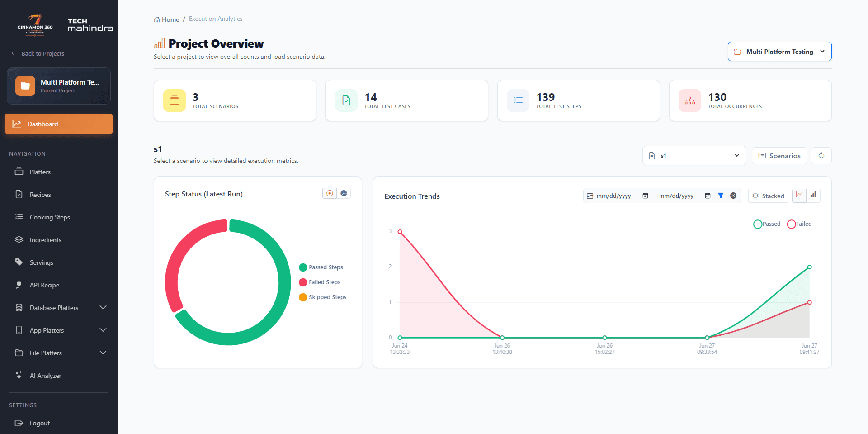
Task: Click the Execution Analytics breadcrumb
Action: 216,19
